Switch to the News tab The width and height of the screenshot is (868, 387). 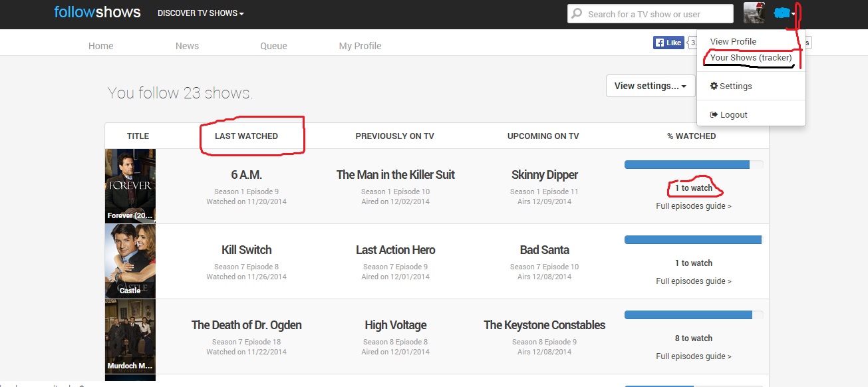click(187, 46)
